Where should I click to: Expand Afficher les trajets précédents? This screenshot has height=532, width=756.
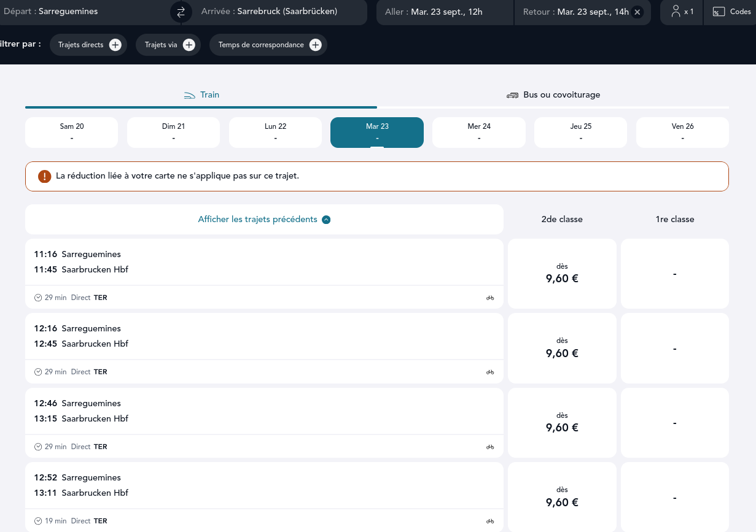tap(264, 219)
